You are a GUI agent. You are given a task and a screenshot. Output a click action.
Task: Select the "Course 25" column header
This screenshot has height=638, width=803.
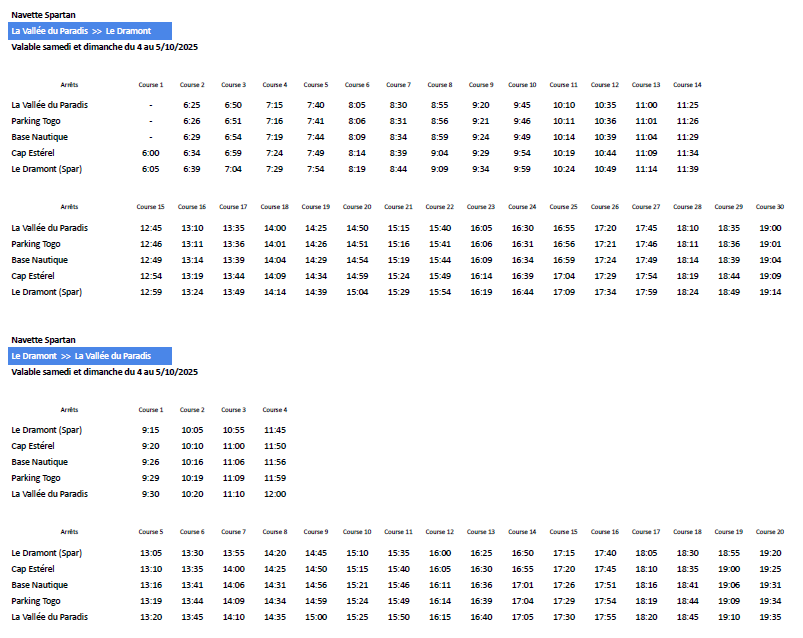(563, 207)
